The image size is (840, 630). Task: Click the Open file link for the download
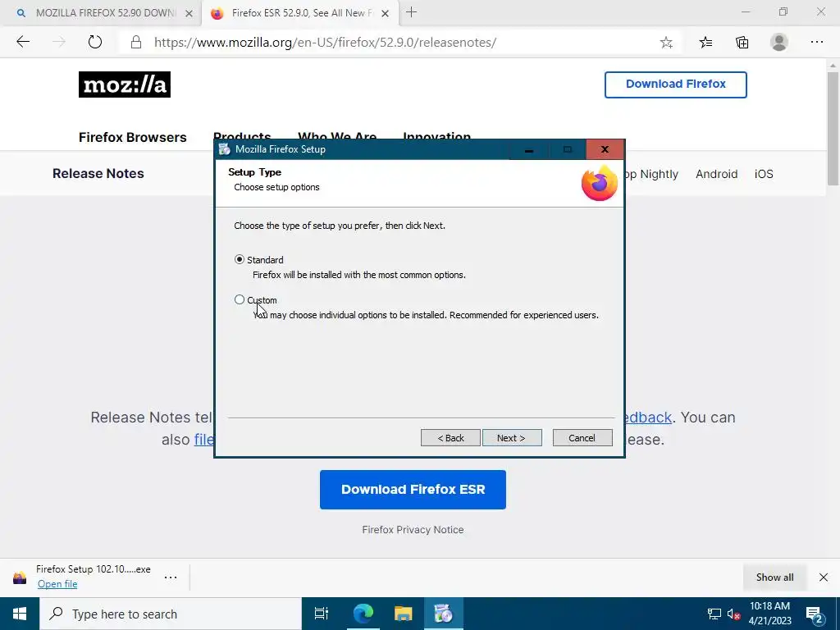tap(57, 584)
